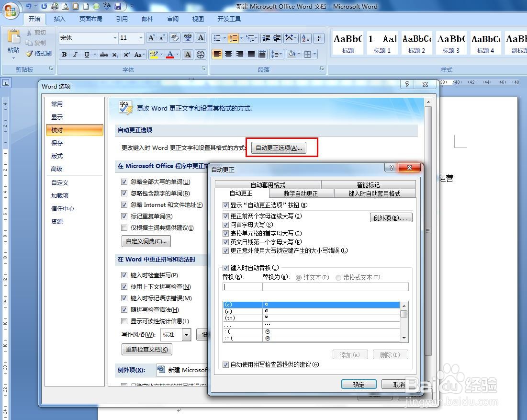Viewport: 527px width, 420px height.
Task: Click the subscript x₂ button
Action: tap(115, 54)
